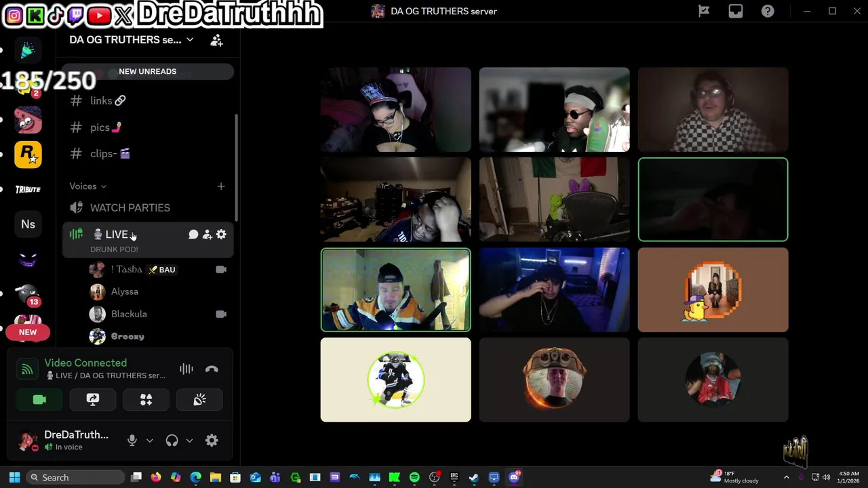Open Steam from the taskbar
The height and width of the screenshot is (488, 868).
(474, 477)
